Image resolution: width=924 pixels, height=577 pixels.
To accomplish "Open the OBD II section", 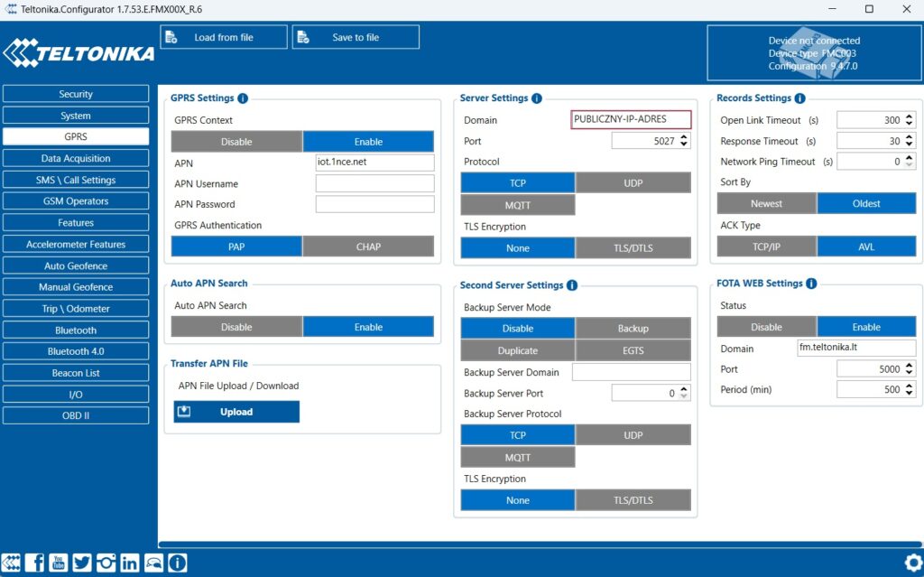I will click(76, 415).
